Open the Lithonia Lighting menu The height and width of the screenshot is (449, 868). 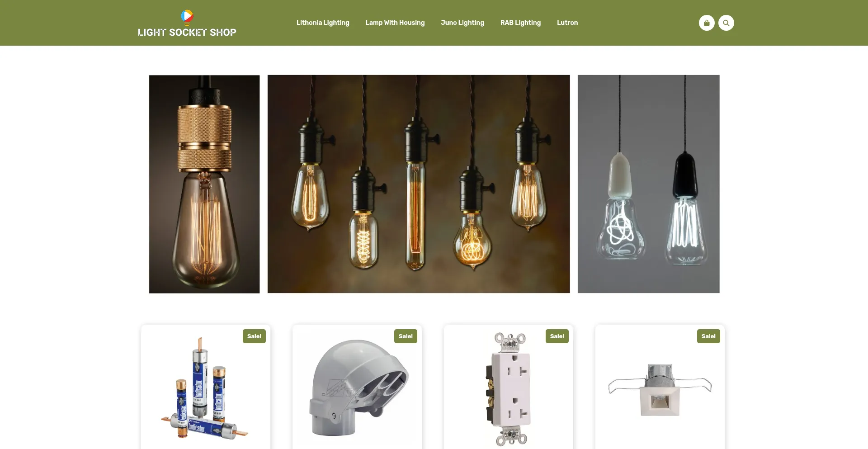(x=323, y=23)
